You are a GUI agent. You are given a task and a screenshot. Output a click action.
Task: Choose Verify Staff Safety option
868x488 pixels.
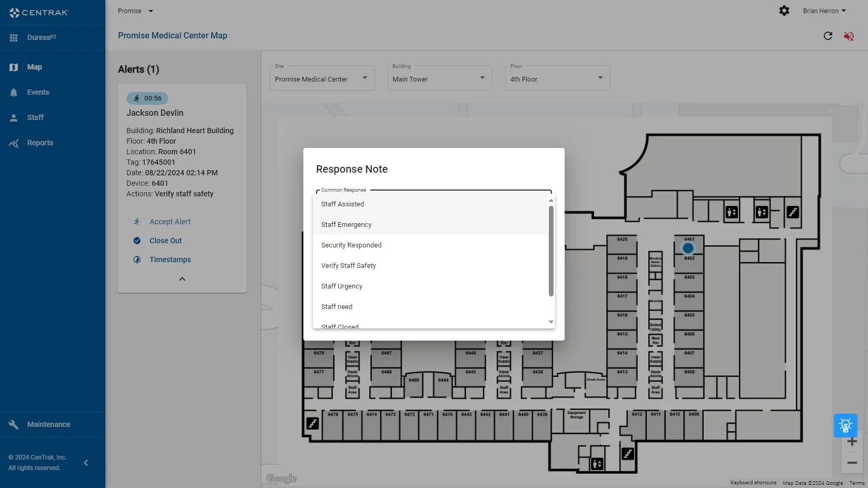(x=430, y=266)
